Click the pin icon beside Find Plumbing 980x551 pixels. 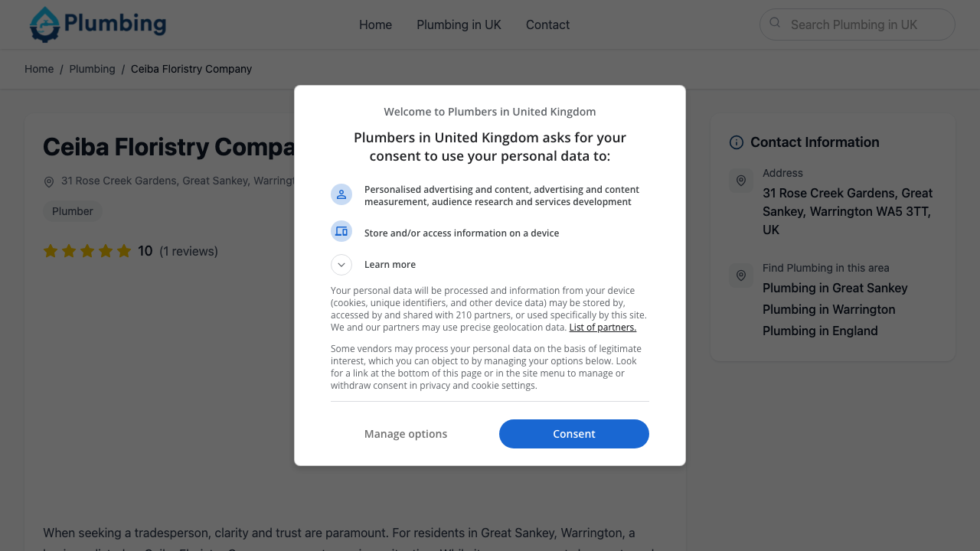[741, 275]
